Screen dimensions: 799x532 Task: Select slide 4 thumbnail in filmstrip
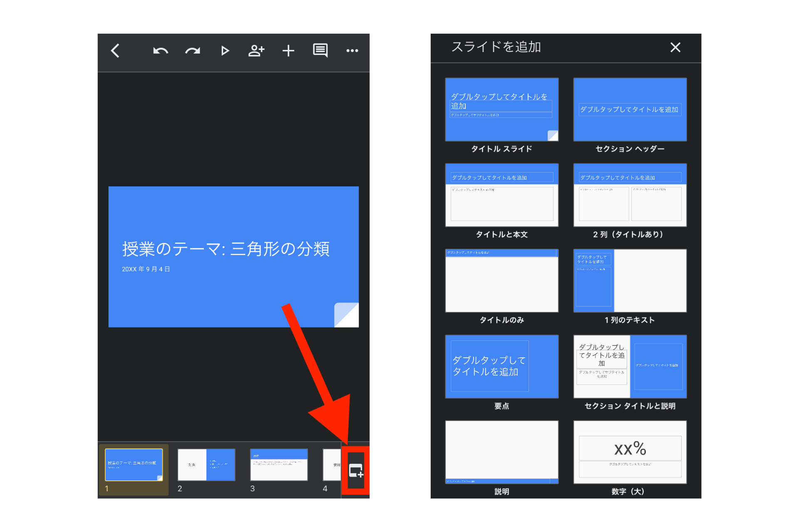click(332, 465)
